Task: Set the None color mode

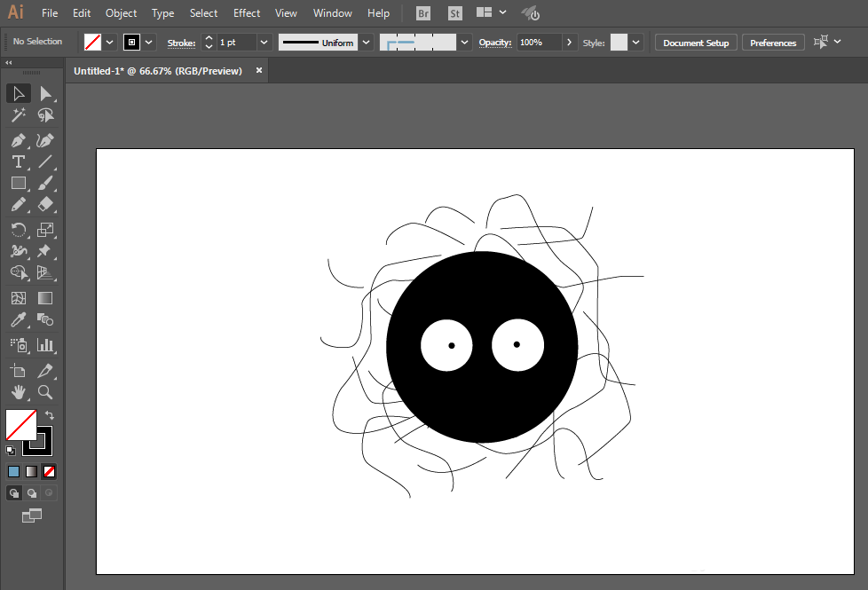Action: 50,471
